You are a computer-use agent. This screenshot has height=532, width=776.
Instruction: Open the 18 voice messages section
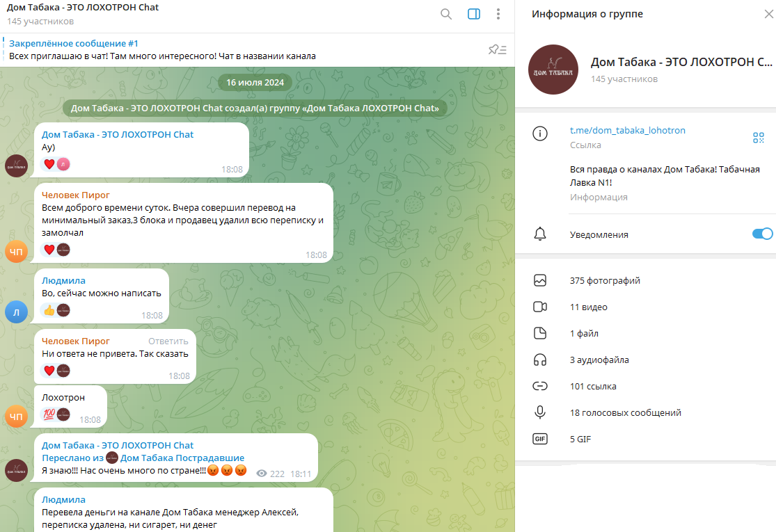coord(625,413)
